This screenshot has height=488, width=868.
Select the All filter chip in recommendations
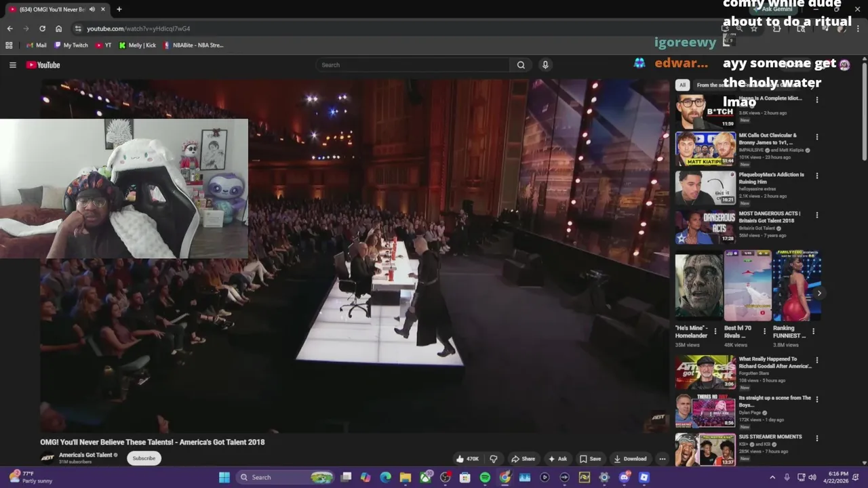[x=682, y=85]
